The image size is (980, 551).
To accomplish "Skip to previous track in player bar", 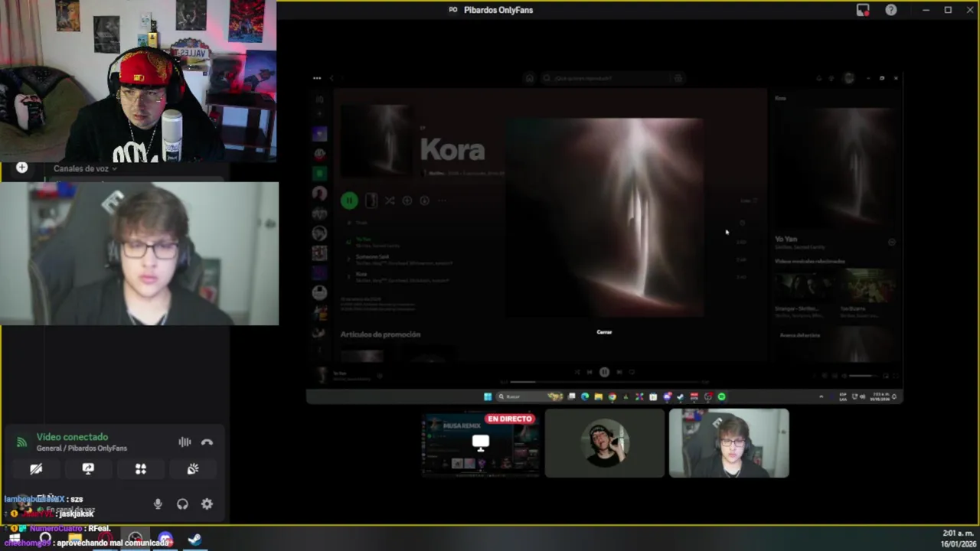I will (590, 372).
